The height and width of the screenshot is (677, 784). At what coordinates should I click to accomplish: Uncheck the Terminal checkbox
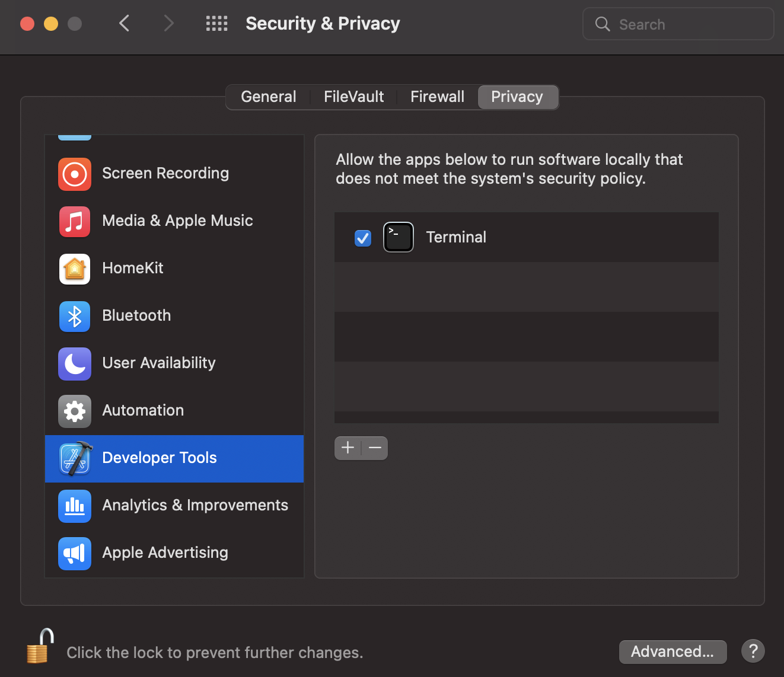363,238
